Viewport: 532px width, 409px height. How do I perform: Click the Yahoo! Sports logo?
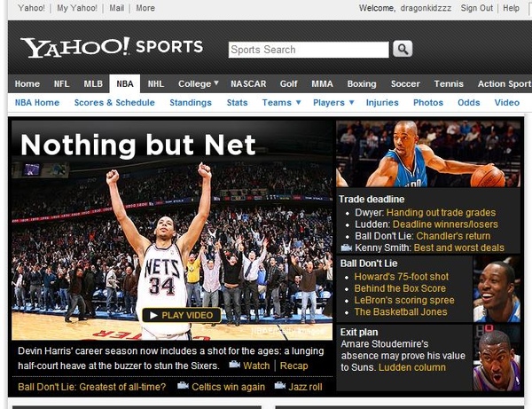pyautogui.click(x=112, y=47)
